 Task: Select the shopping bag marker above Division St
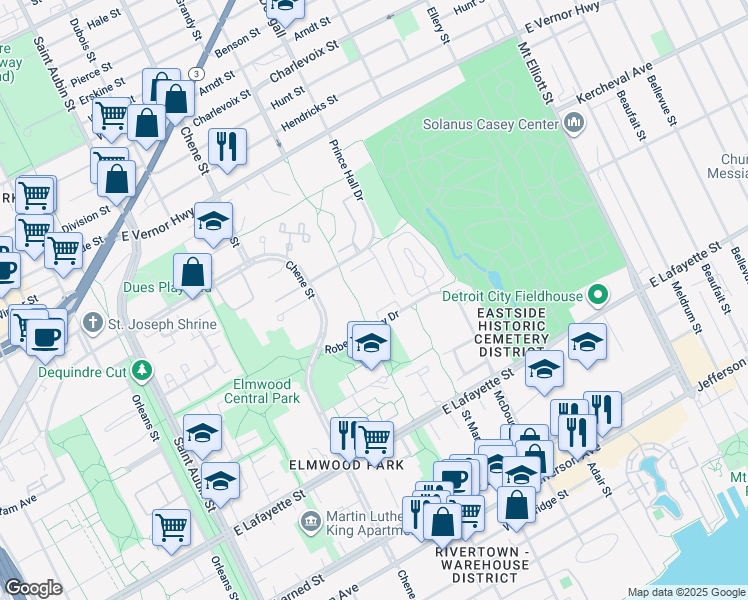(x=116, y=180)
